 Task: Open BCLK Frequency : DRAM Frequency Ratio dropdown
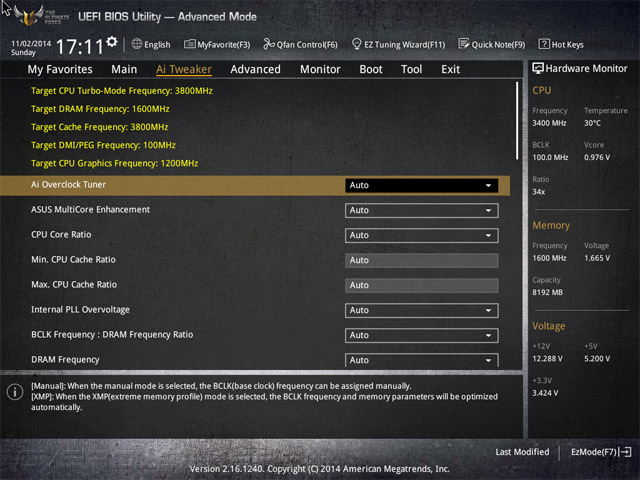coord(421,335)
